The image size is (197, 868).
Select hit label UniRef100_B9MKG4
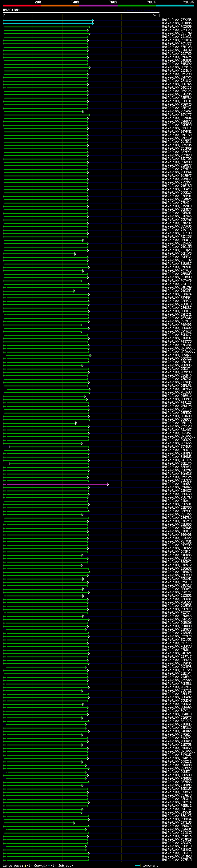pos(176,819)
